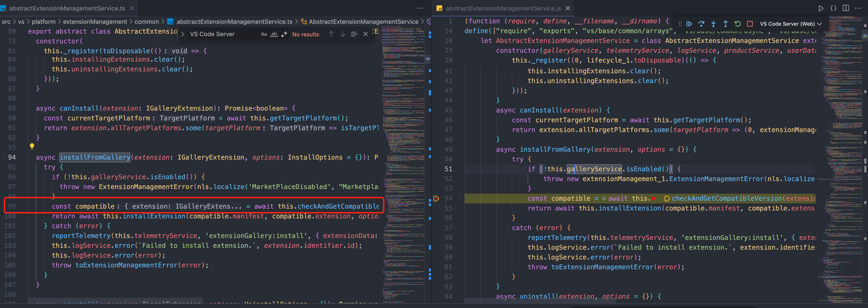Open the common breadcrumb dropdown

(147, 21)
